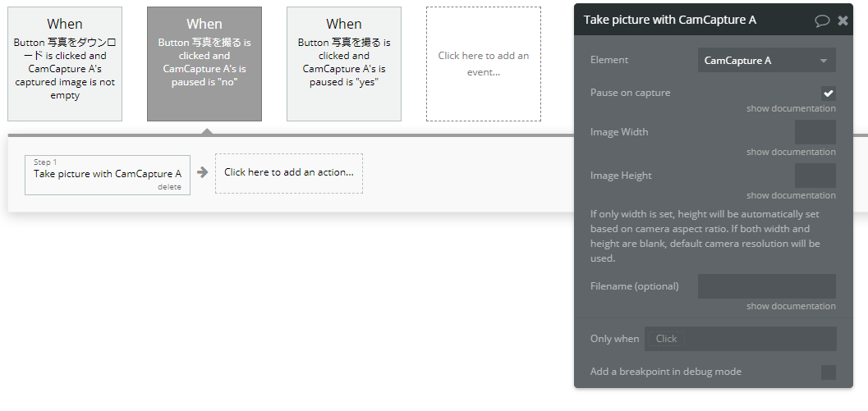Show documentation under Filename field
This screenshot has height=411, width=868.
coord(791,306)
